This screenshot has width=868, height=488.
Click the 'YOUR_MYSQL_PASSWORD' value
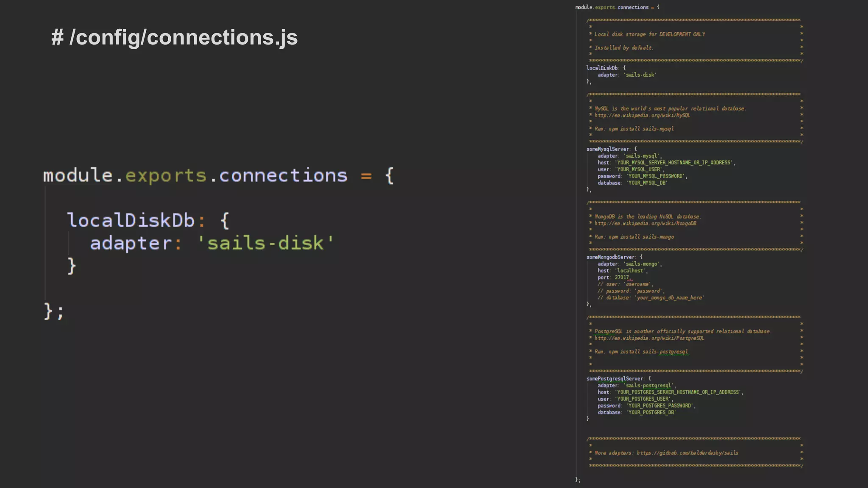tap(657, 176)
